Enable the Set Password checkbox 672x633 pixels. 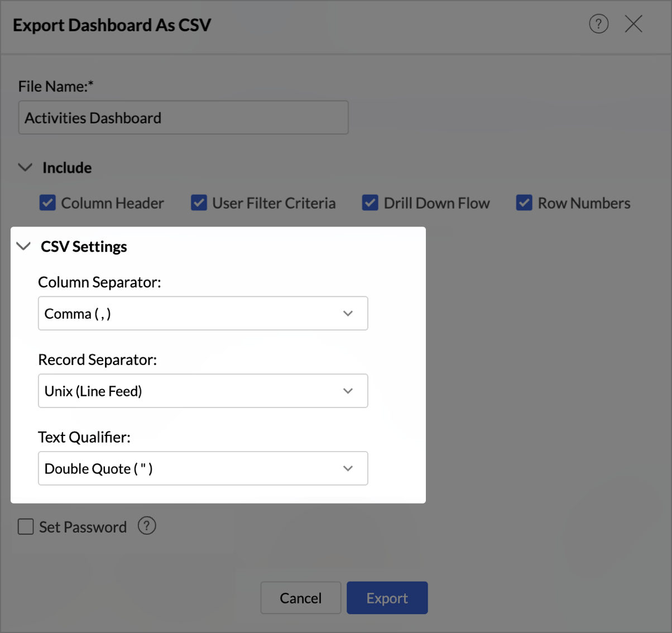pos(26,527)
